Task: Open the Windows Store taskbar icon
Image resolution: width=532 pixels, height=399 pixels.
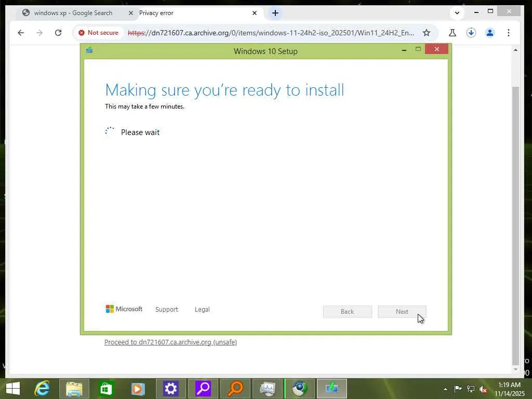Action: point(106,389)
